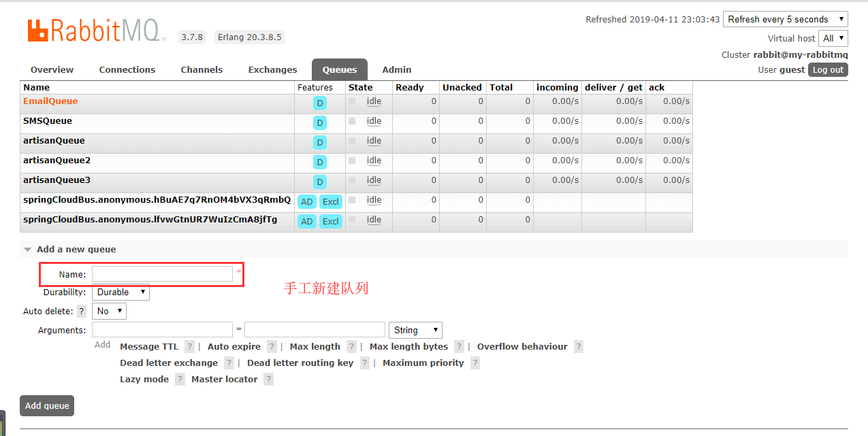Add Auto expire argument
This screenshot has width=868, height=436.
[x=234, y=347]
